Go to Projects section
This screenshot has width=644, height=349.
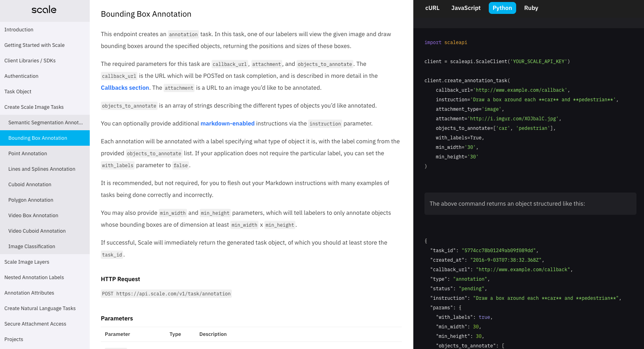pos(45,339)
